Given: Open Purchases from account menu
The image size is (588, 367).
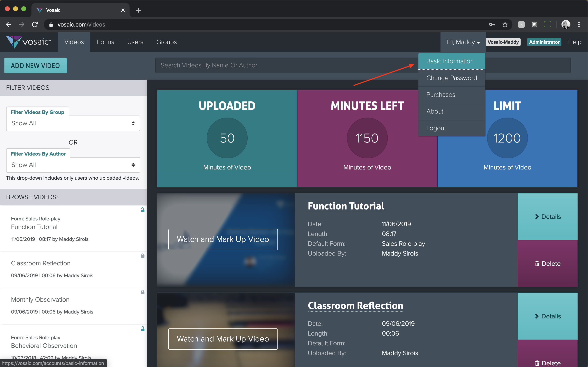Looking at the screenshot, I should pyautogui.click(x=452, y=95).
